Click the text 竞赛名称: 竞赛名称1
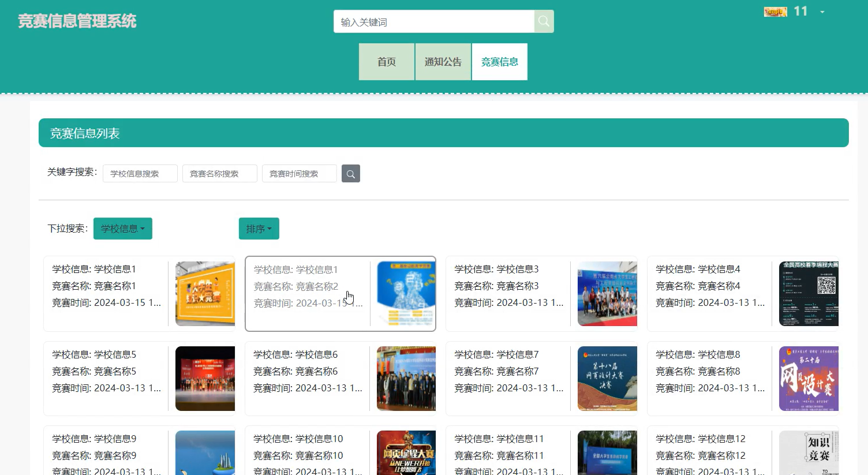 (x=94, y=286)
